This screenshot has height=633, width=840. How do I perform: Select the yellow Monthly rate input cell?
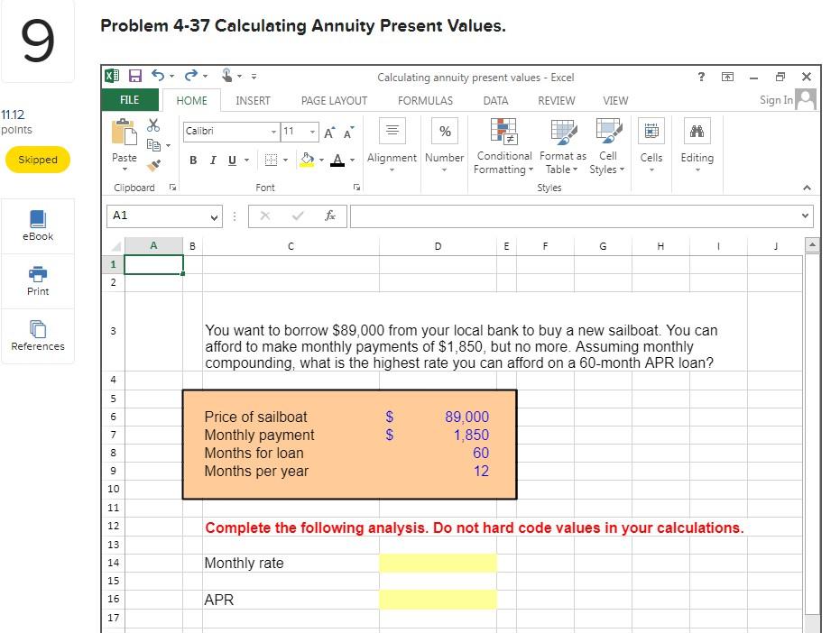click(438, 562)
